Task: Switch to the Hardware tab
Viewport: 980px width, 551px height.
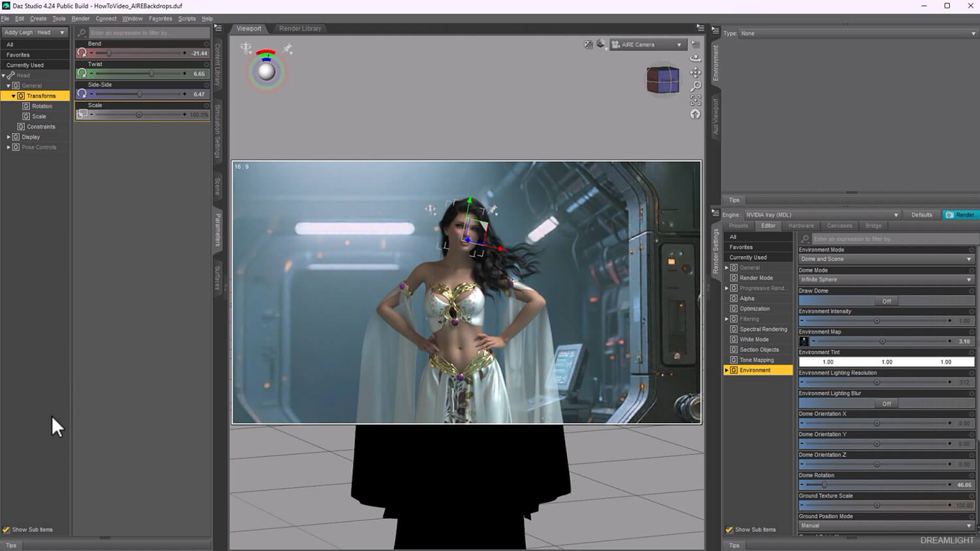Action: click(801, 226)
